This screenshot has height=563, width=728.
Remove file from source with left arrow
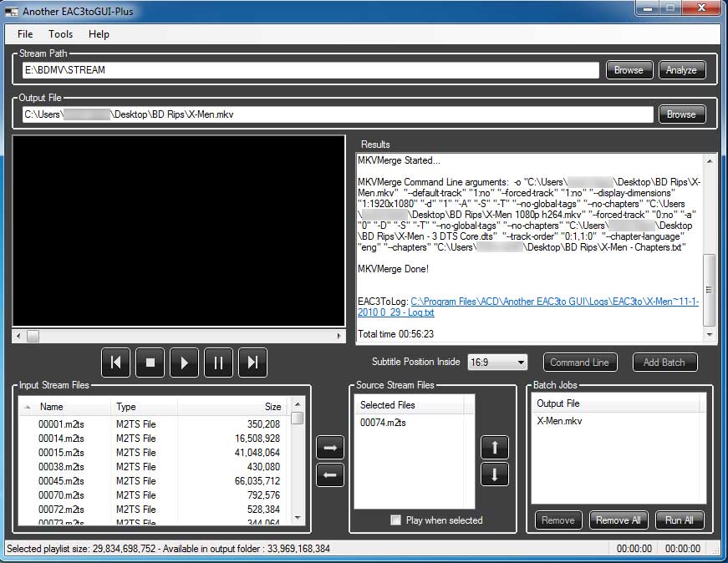coord(330,474)
